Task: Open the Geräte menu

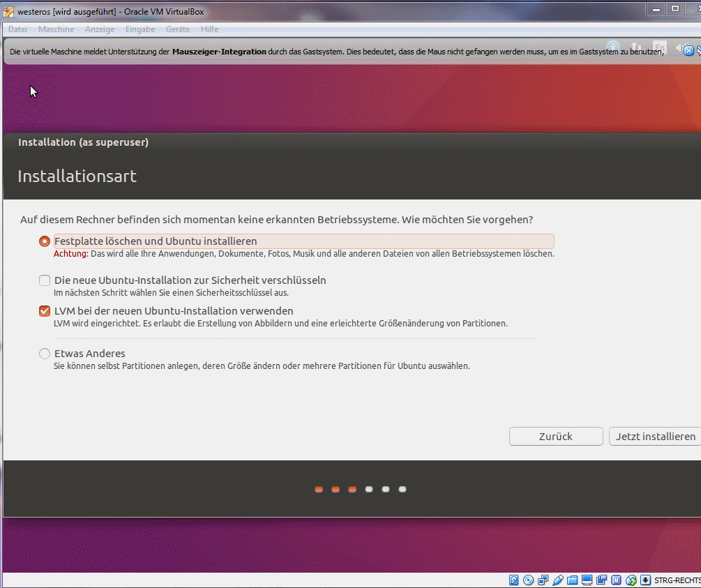Action: [178, 29]
